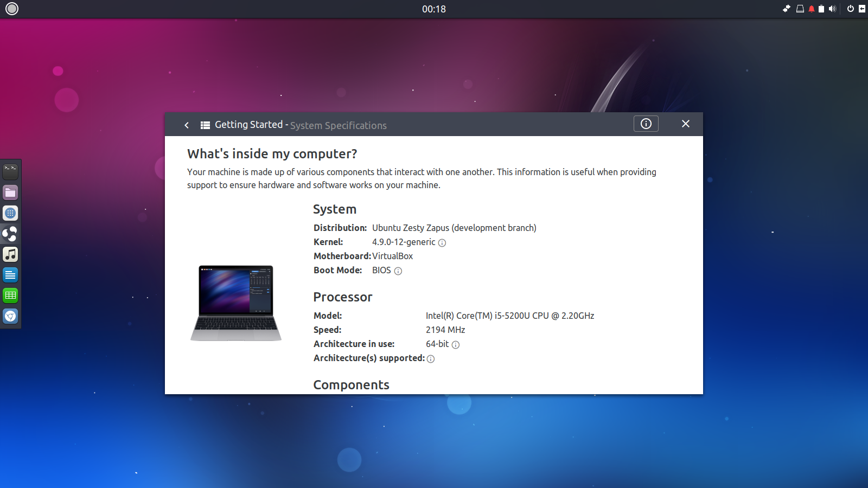The image size is (868, 488).
Task: Click the 'Architecture(s) supported:' label
Action: [x=369, y=358]
